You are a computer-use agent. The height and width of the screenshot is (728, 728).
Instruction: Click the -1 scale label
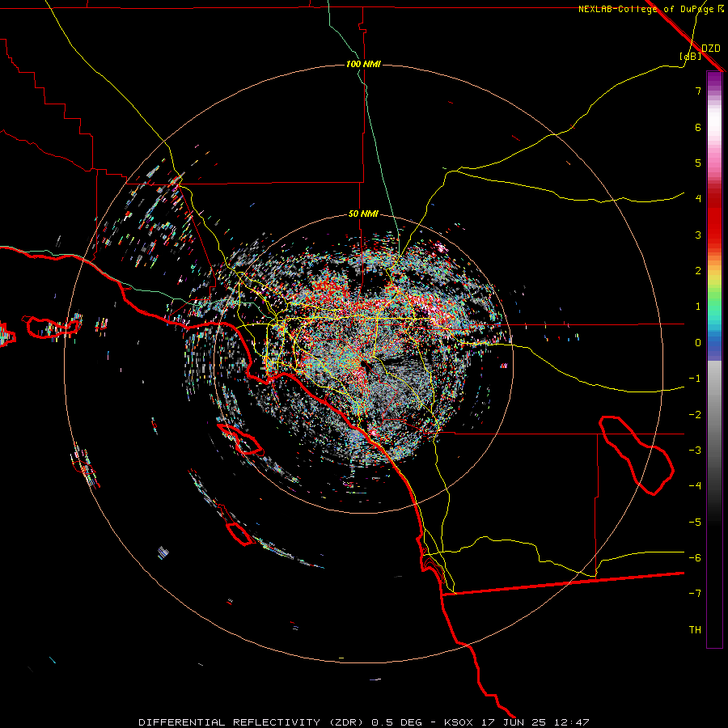[695, 379]
